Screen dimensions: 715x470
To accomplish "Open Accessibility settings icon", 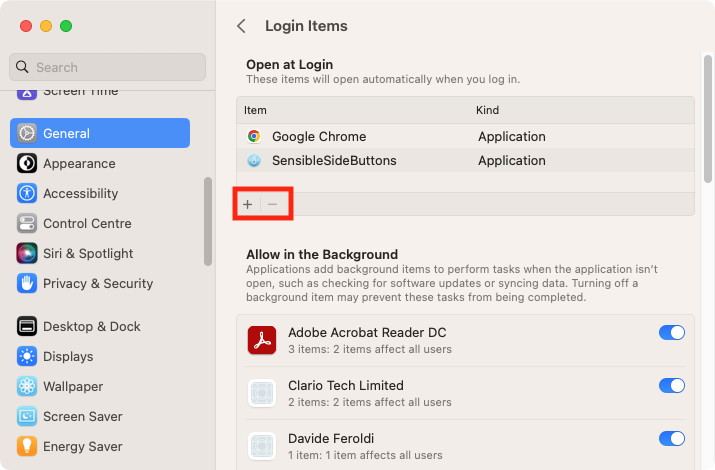I will pos(27,193).
